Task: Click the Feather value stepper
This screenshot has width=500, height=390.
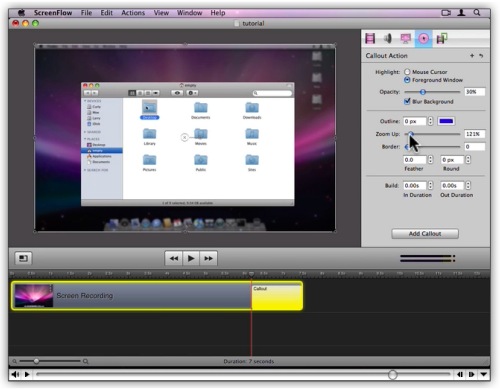Action: [x=430, y=160]
